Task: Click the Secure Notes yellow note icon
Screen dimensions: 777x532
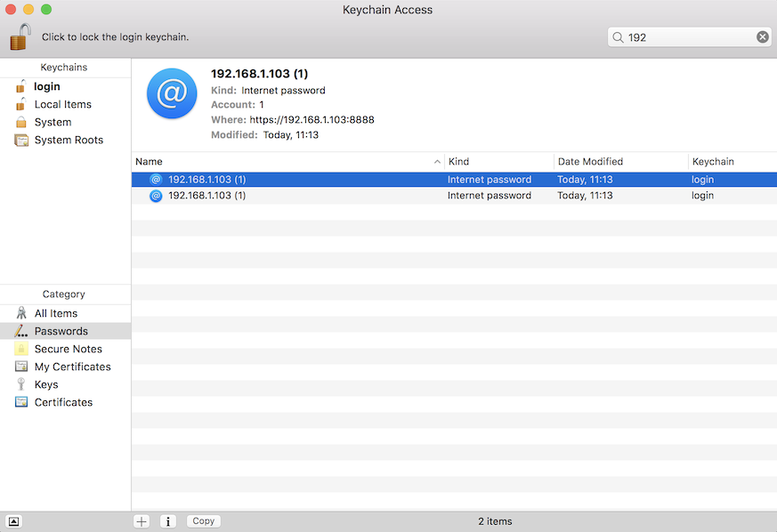Action: coord(20,349)
